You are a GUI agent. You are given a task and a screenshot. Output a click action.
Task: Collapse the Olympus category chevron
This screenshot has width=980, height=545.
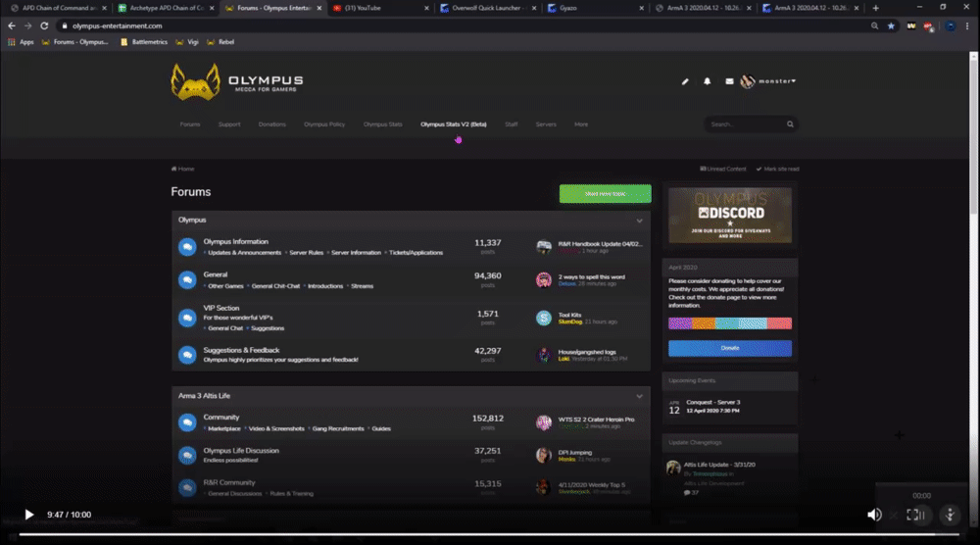click(x=639, y=221)
